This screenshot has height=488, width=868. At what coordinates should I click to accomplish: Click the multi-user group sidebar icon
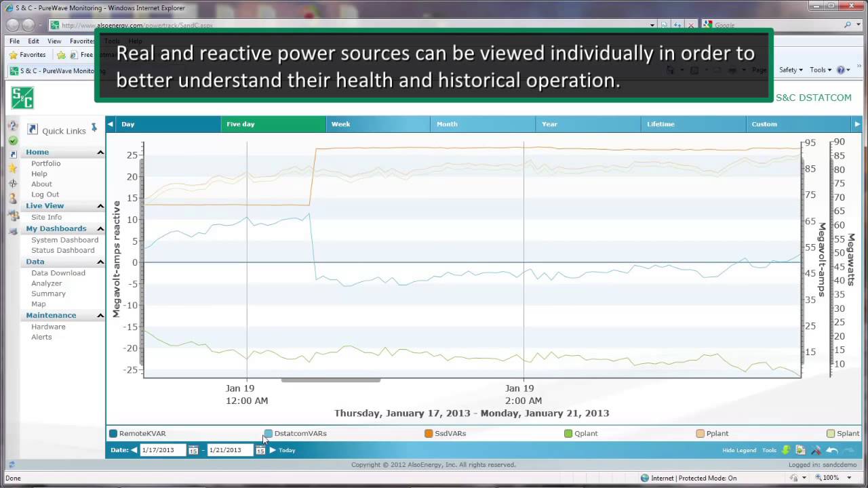point(13,216)
